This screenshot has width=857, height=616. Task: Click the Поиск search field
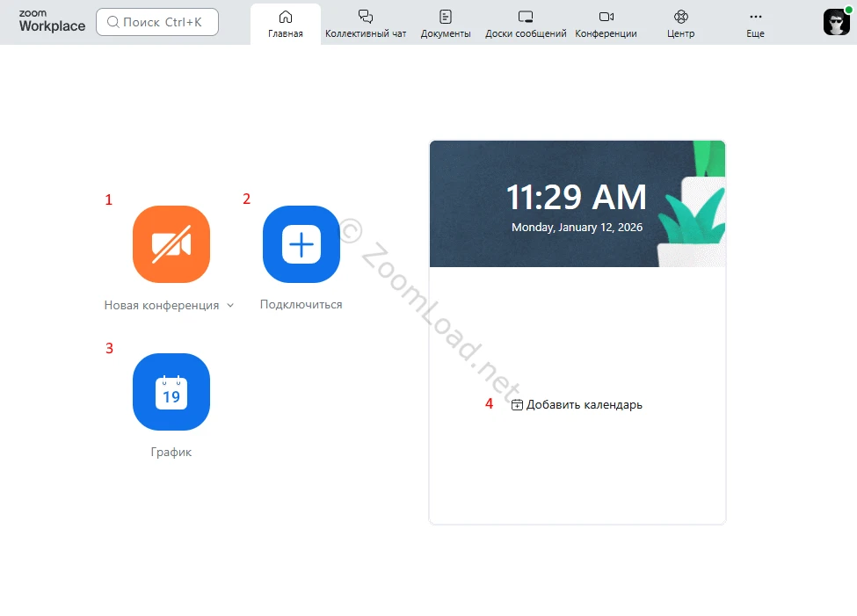(157, 22)
